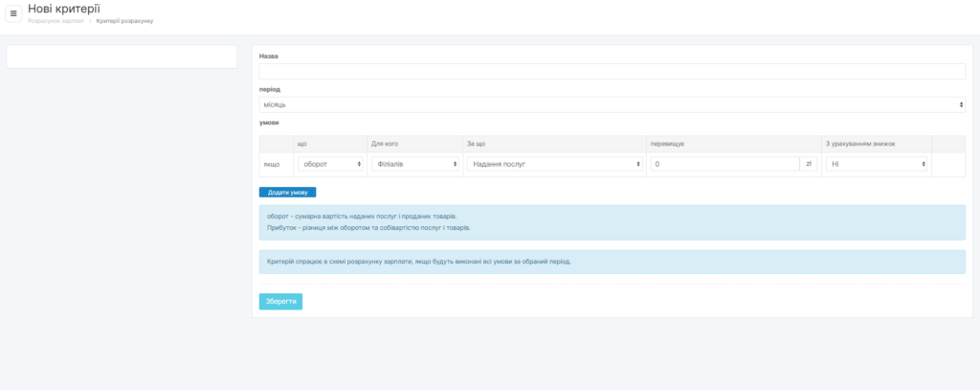Click the Нові критерії page heading
The height and width of the screenshot is (390, 980).
(x=64, y=9)
